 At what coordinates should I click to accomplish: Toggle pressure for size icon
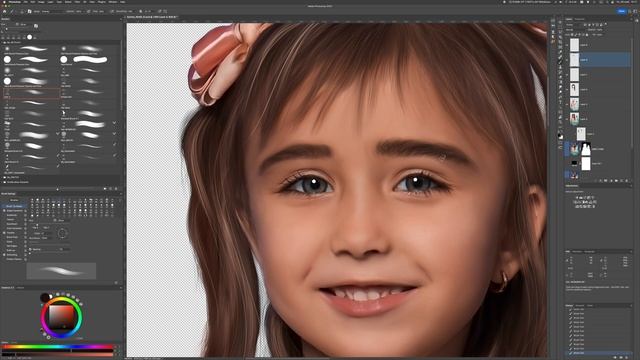[x=160, y=11]
